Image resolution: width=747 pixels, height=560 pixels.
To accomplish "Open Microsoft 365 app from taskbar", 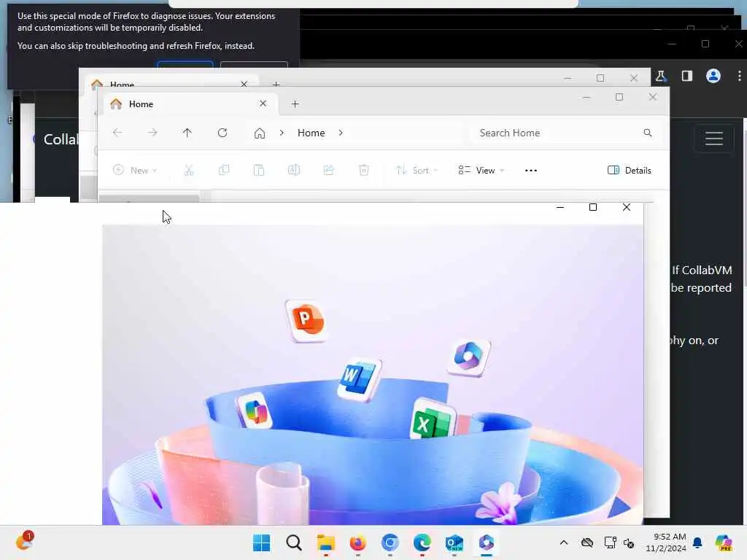I will [x=487, y=542].
